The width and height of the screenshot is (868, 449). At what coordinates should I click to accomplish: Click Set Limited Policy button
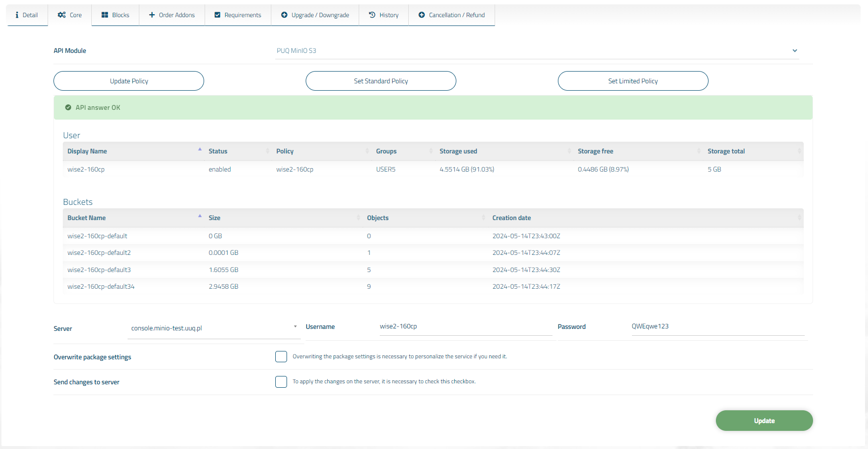coord(633,81)
